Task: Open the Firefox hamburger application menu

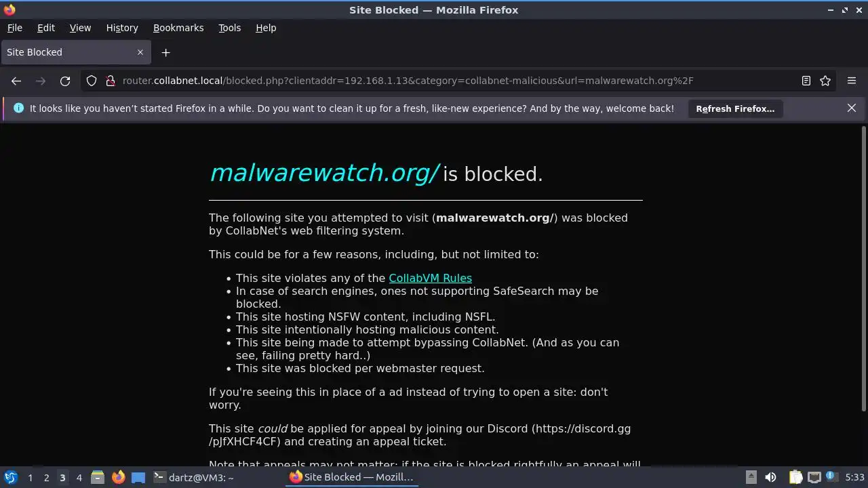Action: 852,81
